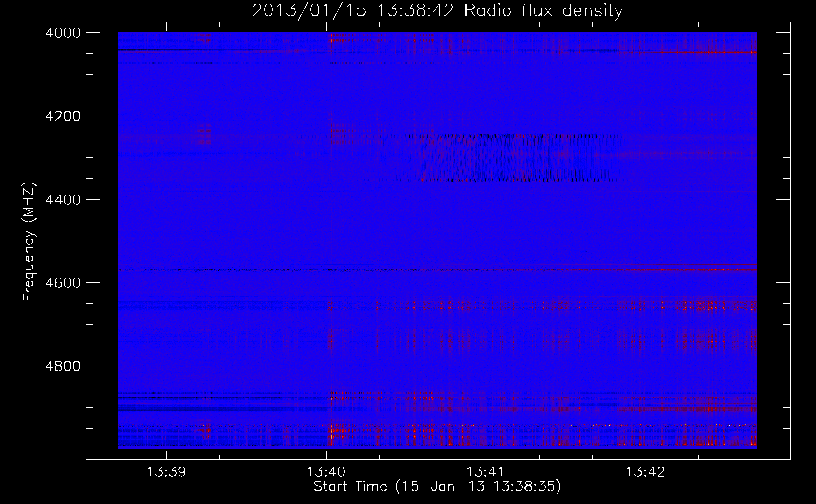Click the 4200 frequency tick label
This screenshot has width=816, height=504.
pyautogui.click(x=63, y=116)
